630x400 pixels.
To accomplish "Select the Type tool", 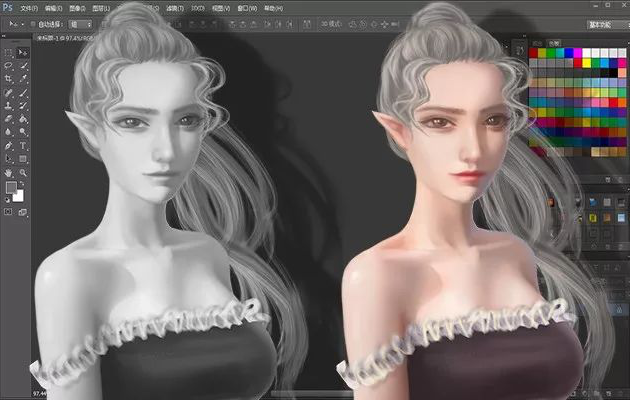I will pos(23,146).
